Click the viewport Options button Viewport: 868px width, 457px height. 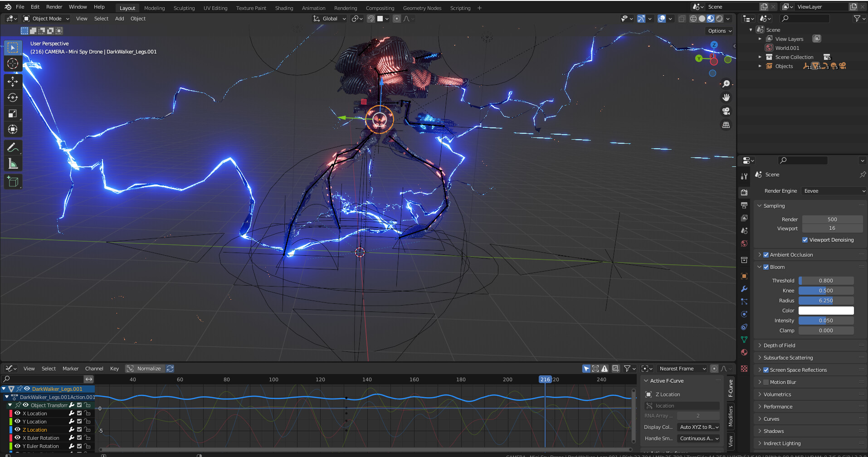[x=720, y=31]
